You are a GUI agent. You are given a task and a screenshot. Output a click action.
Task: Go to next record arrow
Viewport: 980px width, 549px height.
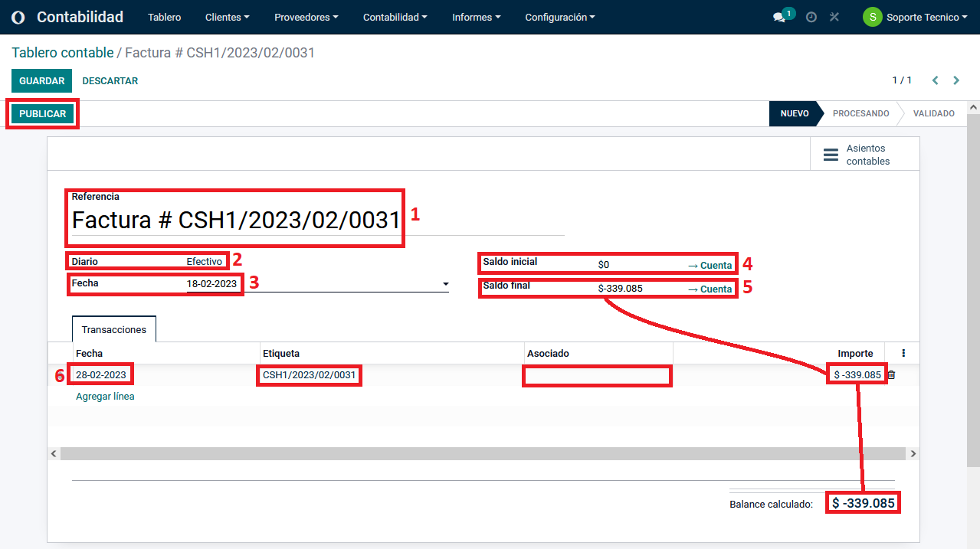pos(956,80)
